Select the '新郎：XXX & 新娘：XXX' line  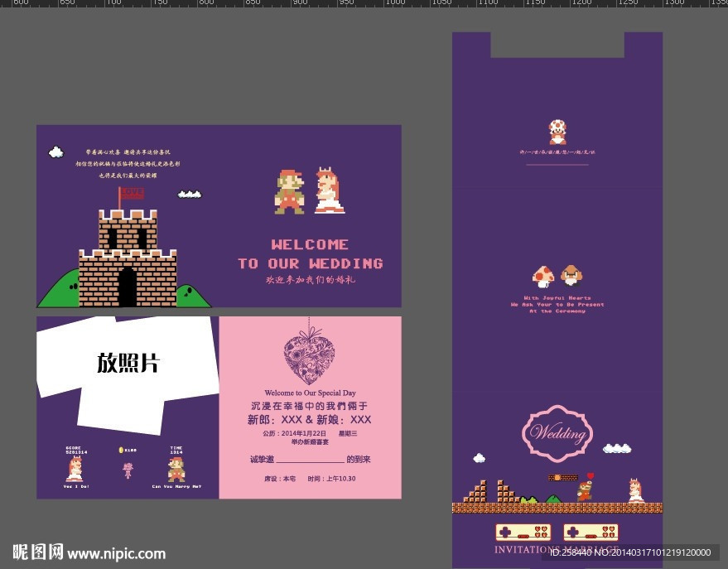(x=309, y=420)
